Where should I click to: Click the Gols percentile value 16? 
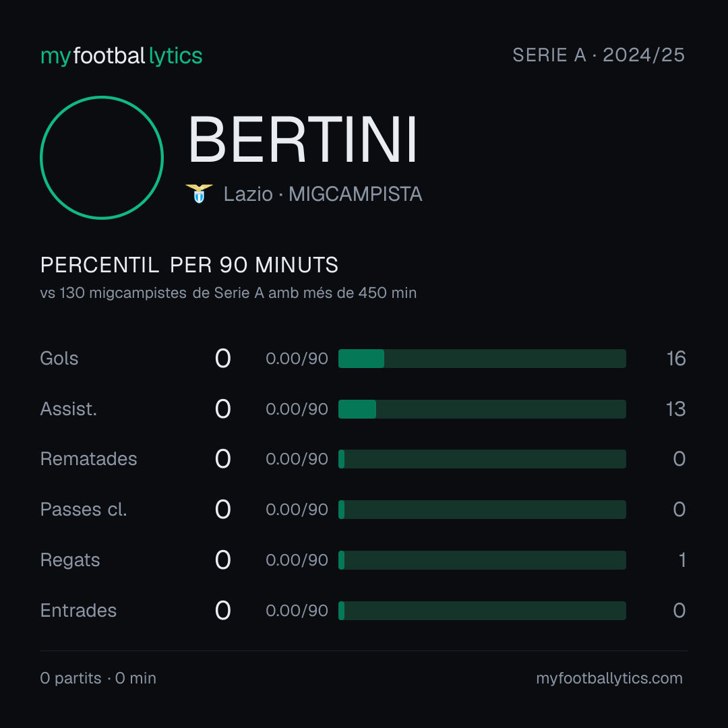676,359
